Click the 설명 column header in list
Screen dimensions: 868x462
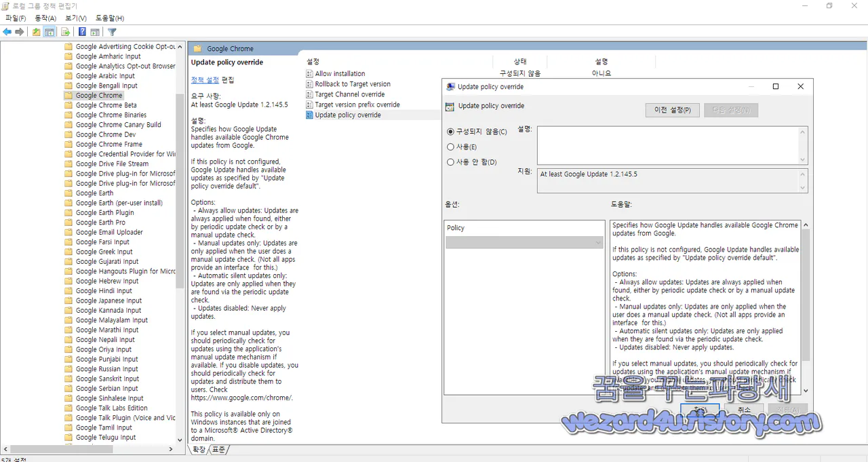pyautogui.click(x=601, y=62)
